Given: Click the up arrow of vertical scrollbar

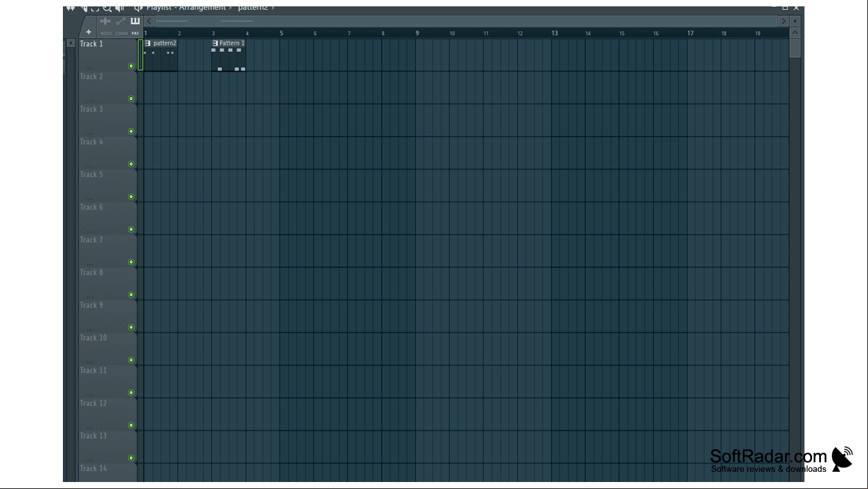Looking at the screenshot, I should pos(795,32).
